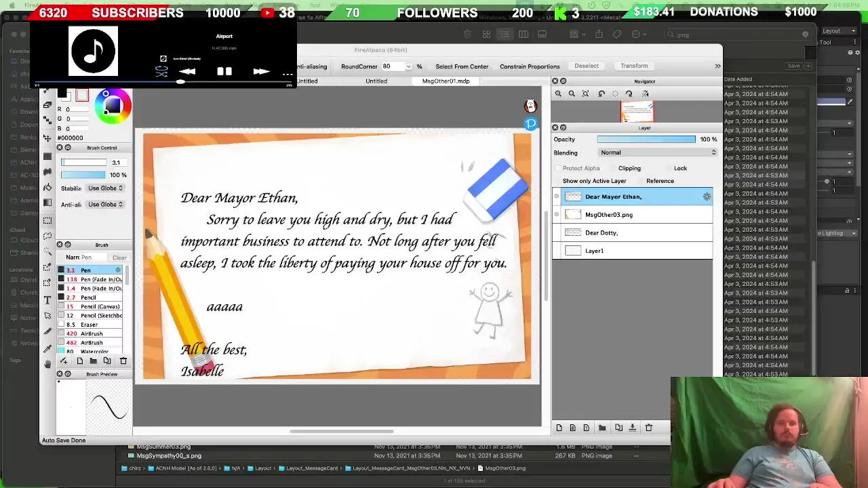Click the Transform button
This screenshot has height=488, width=868.
[634, 66]
